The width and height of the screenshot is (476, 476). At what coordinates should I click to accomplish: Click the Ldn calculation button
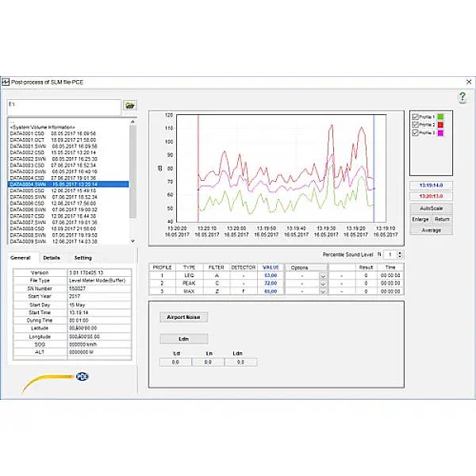[x=183, y=339]
